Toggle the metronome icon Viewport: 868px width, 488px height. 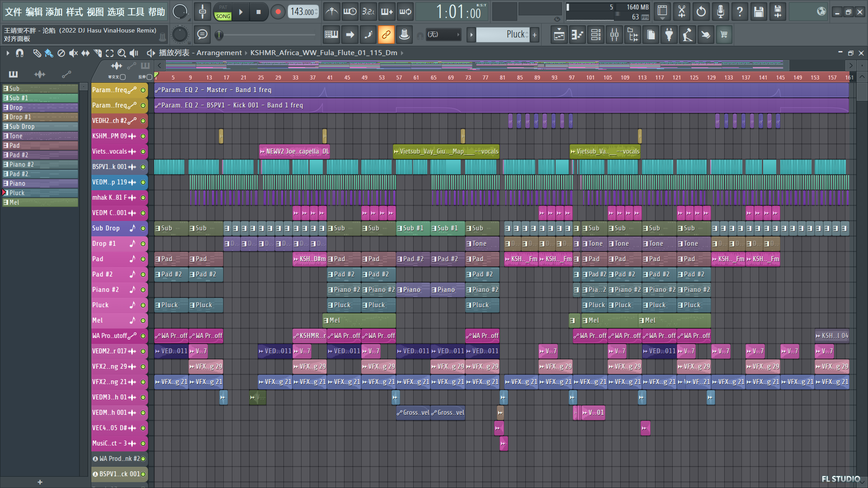click(x=332, y=12)
